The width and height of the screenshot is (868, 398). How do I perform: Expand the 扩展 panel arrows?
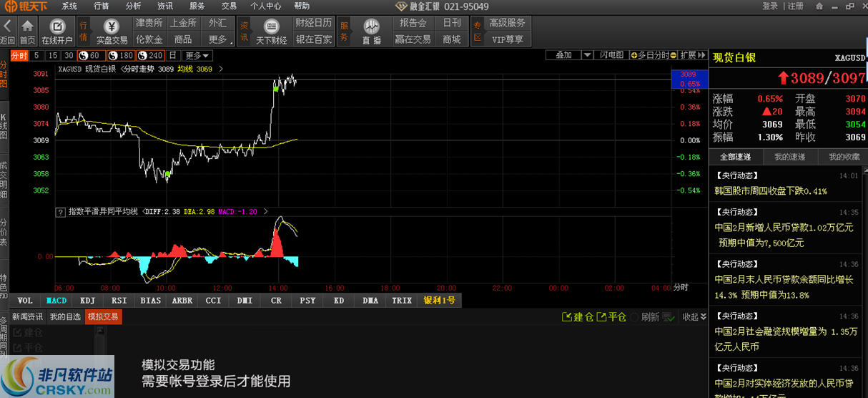701,55
